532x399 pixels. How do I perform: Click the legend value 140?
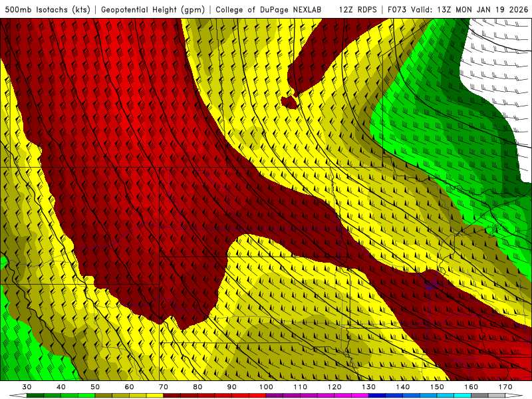[403, 387]
